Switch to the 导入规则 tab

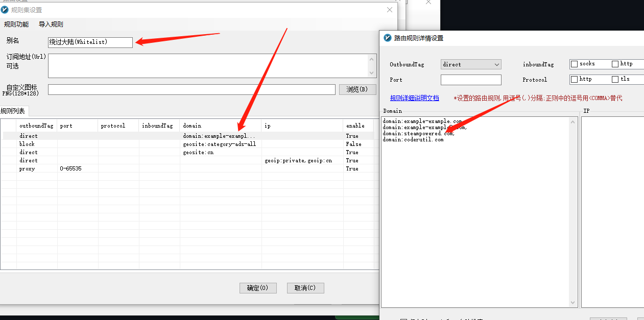(x=51, y=23)
